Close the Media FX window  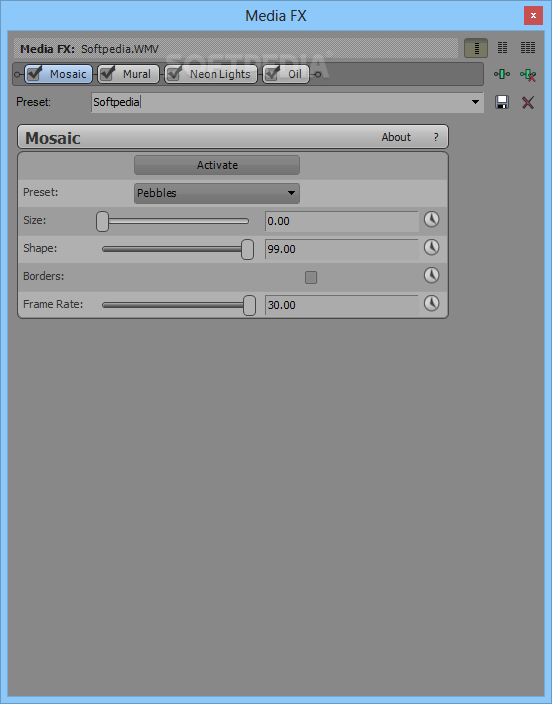(x=533, y=16)
